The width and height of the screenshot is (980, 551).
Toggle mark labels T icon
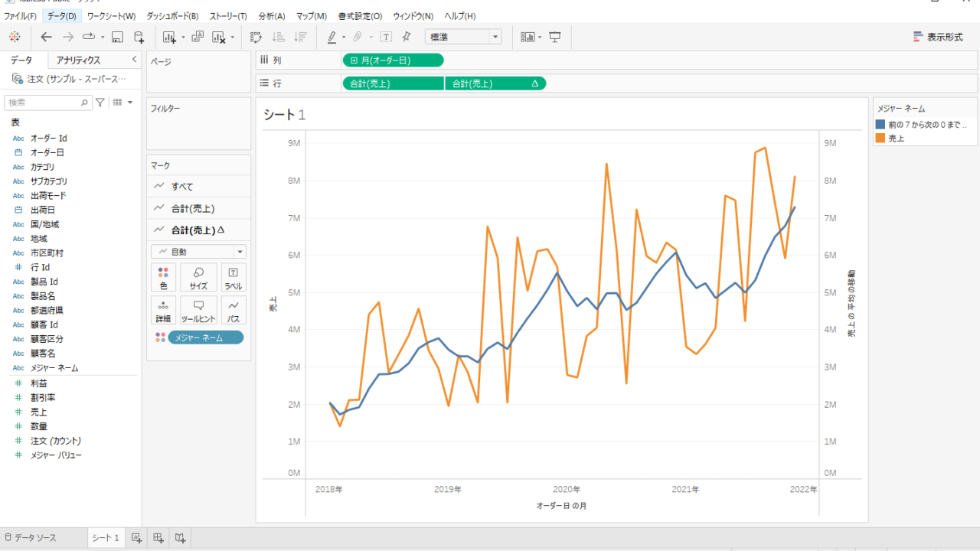(386, 37)
